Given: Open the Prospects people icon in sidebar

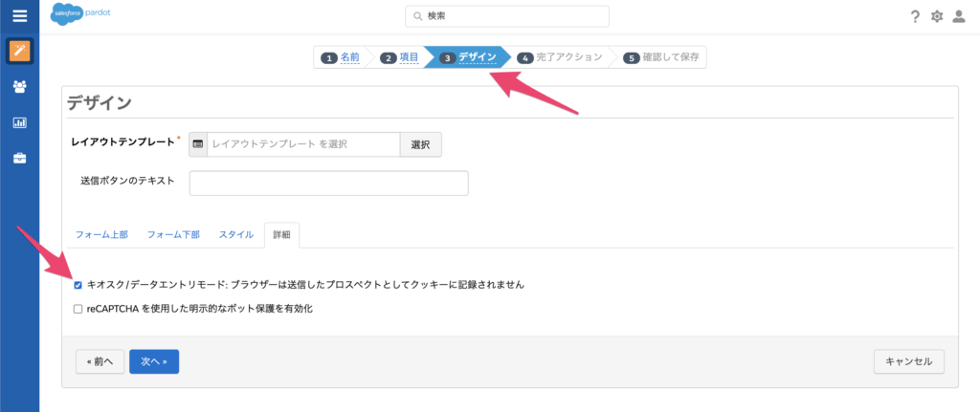Looking at the screenshot, I should 19,87.
